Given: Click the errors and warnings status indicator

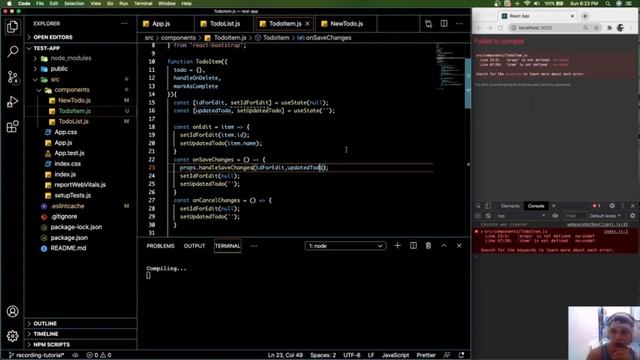Looking at the screenshot, I should (99, 355).
